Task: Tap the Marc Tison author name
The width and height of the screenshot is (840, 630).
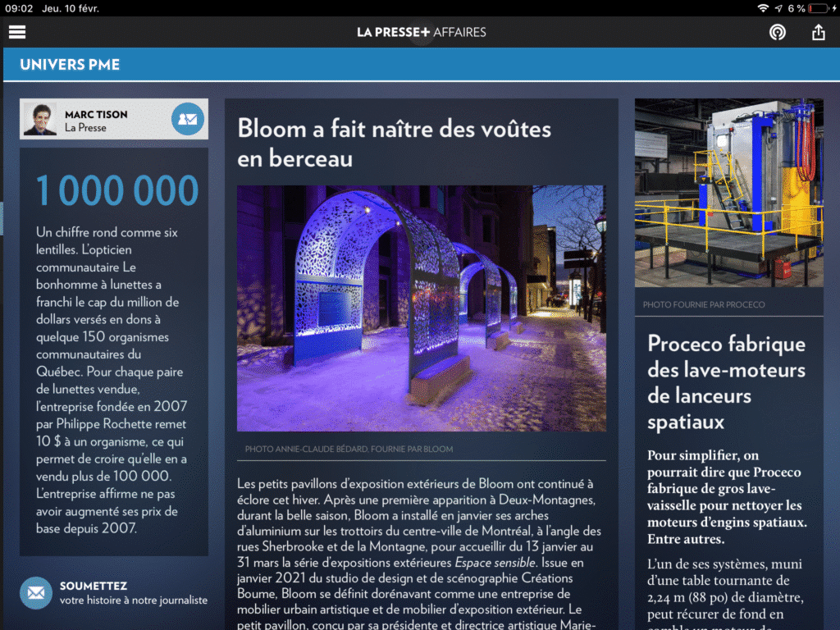Action: pyautogui.click(x=96, y=114)
